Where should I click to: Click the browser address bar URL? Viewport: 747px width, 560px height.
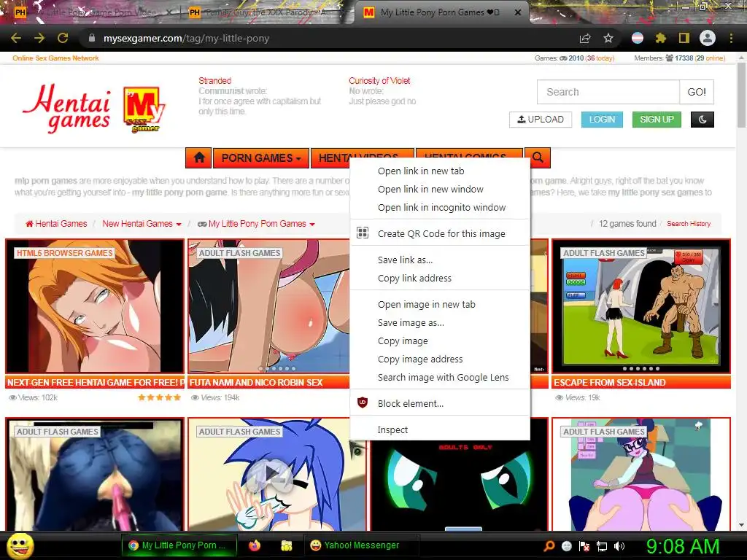click(x=186, y=38)
